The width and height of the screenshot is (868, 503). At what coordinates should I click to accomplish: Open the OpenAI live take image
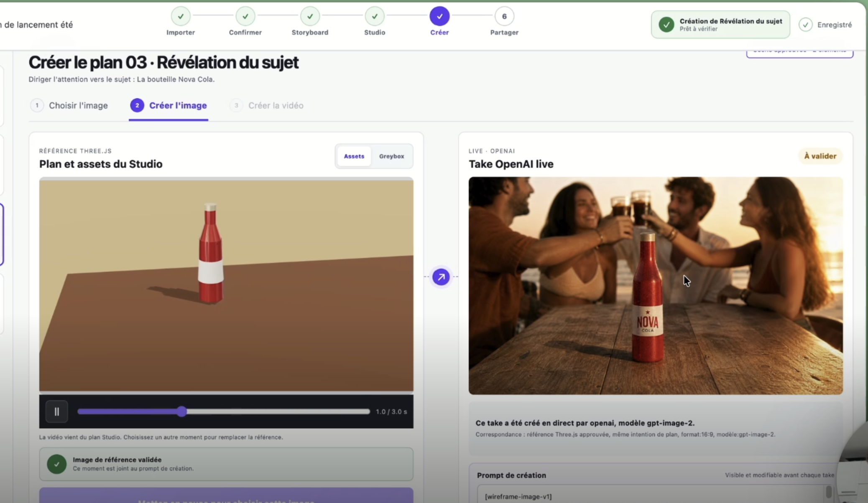coord(656,286)
